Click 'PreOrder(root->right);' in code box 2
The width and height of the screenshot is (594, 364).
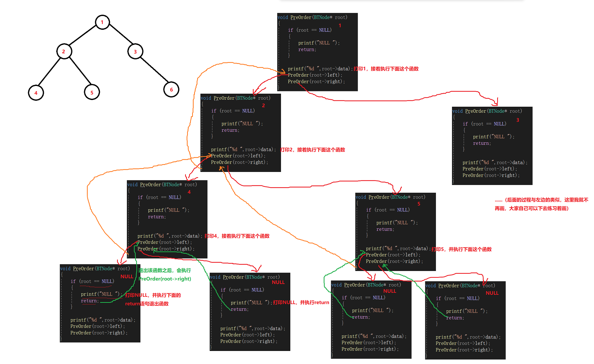pos(240,162)
